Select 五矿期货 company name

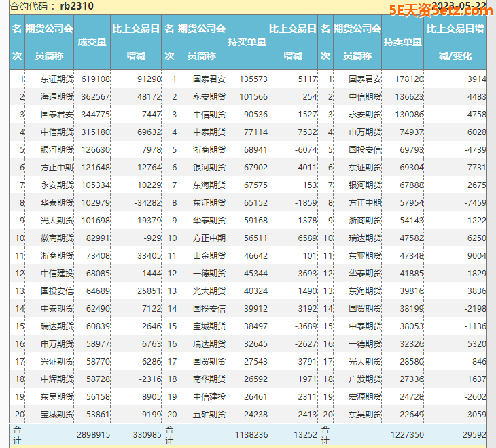pos(209,415)
